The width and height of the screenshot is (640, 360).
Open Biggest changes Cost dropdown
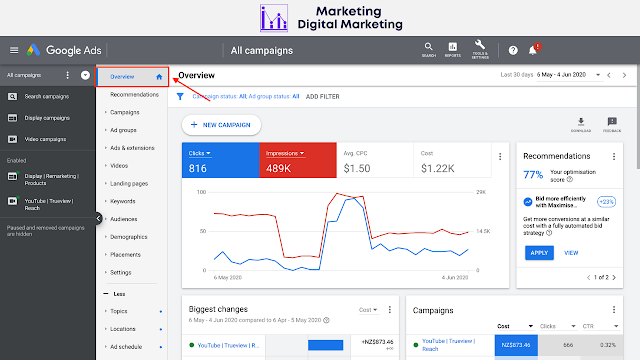pyautogui.click(x=368, y=310)
